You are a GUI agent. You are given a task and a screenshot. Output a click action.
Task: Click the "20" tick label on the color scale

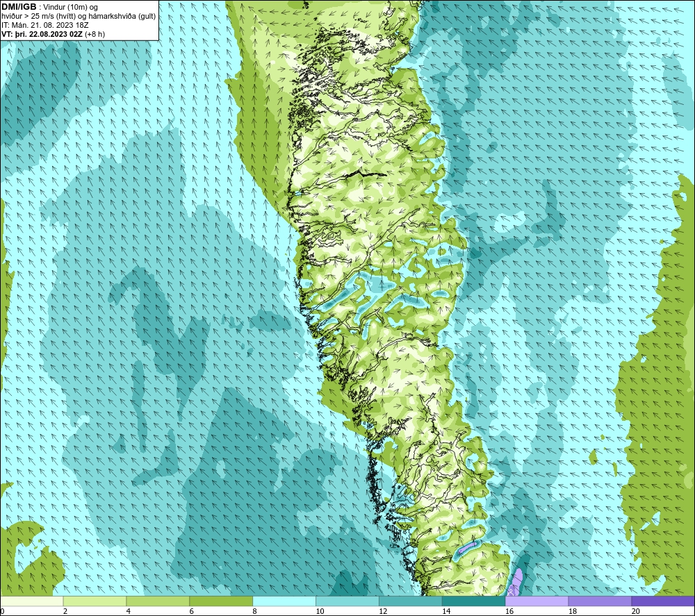coord(636,611)
